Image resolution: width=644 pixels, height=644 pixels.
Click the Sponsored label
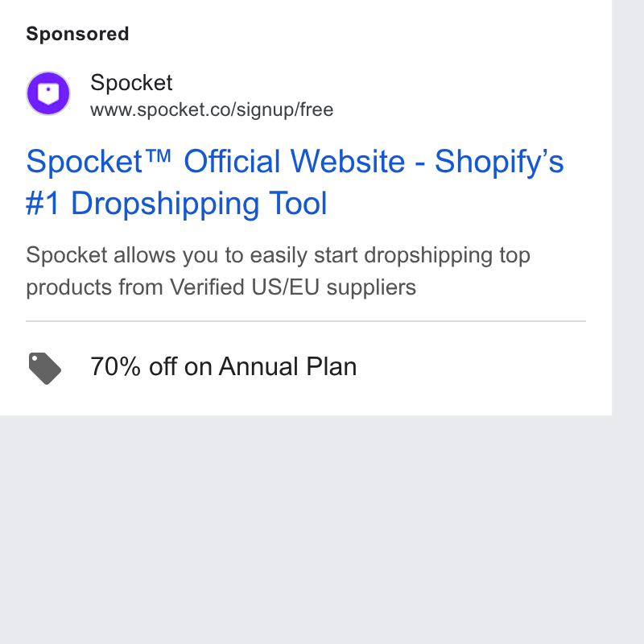pos(77,34)
